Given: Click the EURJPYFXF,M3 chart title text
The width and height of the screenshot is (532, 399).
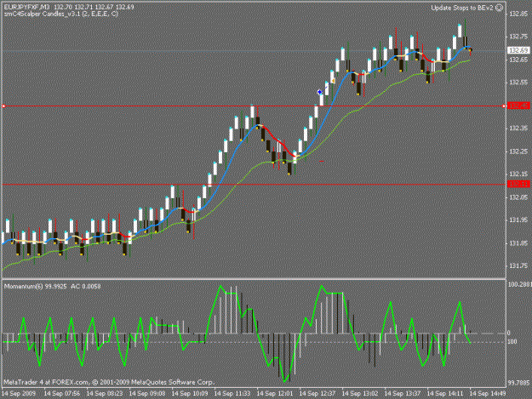Looking at the screenshot, I should tap(26, 7).
